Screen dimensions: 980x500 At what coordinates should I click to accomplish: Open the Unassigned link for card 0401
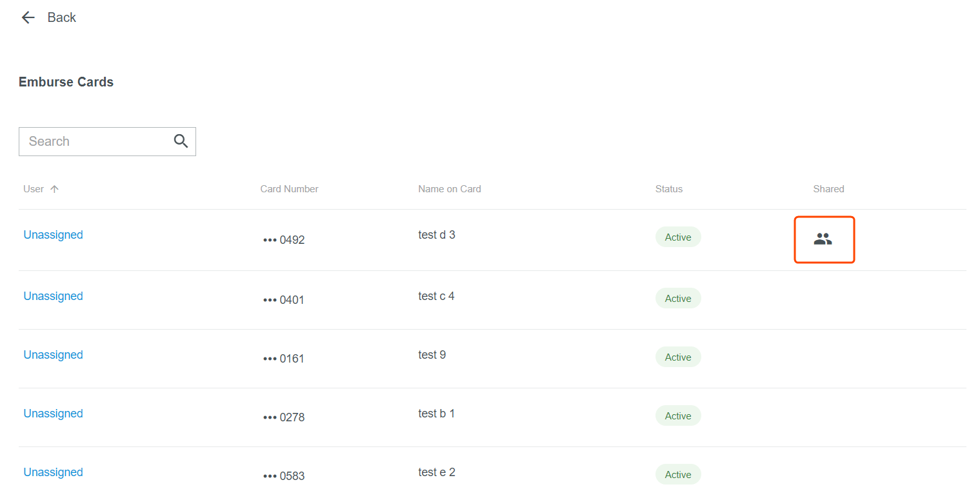[x=53, y=296]
